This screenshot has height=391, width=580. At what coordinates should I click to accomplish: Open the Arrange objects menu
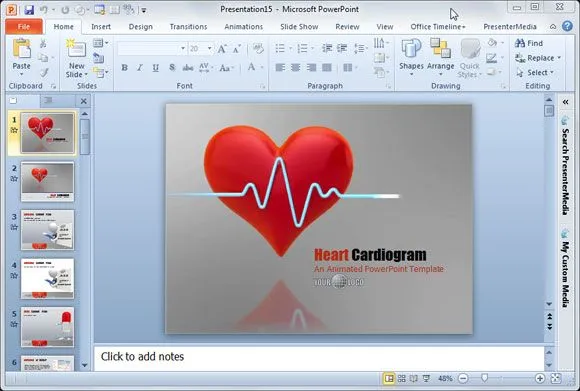440,58
